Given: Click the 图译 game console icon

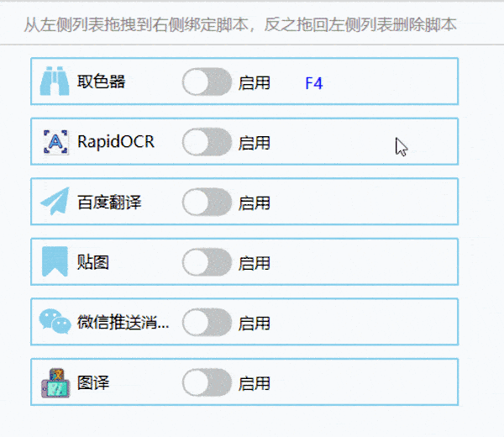Looking at the screenshot, I should coord(55,383).
